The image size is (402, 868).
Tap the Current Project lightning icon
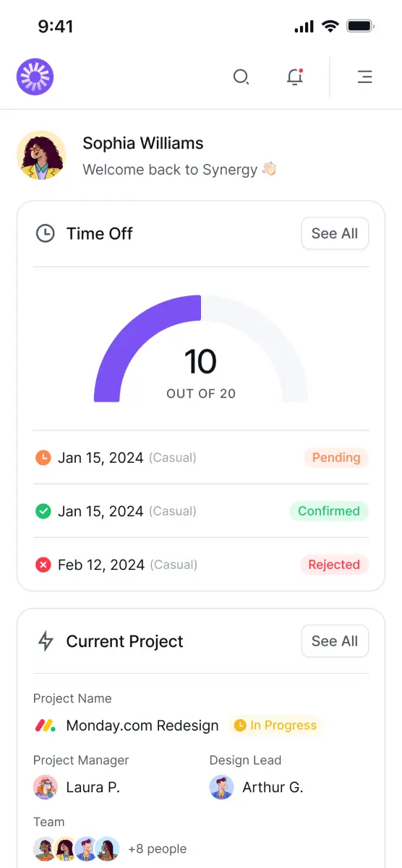click(x=46, y=641)
